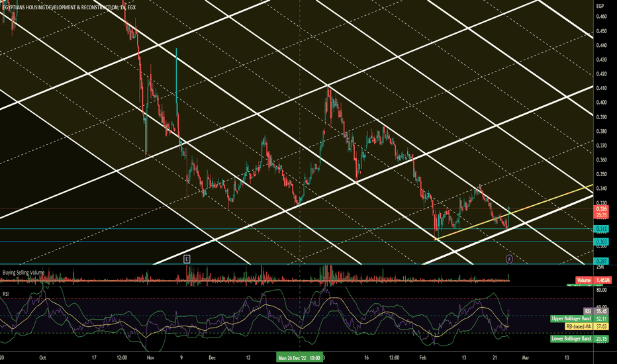Click the Volume 1.463M label
The width and height of the screenshot is (617, 364).
tap(593, 280)
